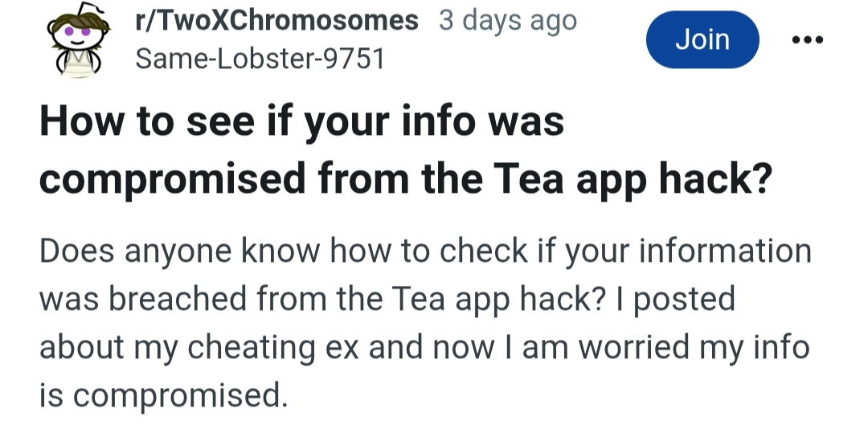The image size is (868, 429).
Task: Open the Snoo avatar of Same-Lobster-9751
Action: [x=78, y=40]
